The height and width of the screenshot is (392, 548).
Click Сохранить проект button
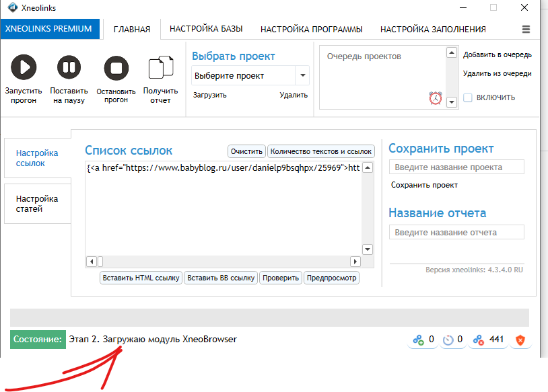point(424,185)
